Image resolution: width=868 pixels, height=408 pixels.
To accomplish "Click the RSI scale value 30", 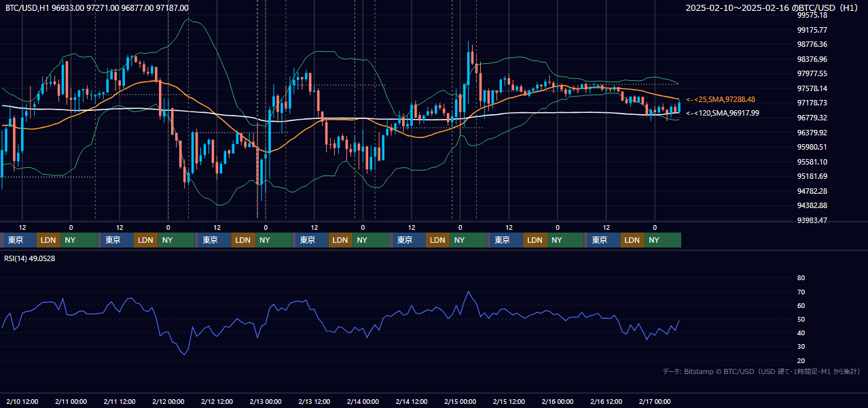I will 801,347.
